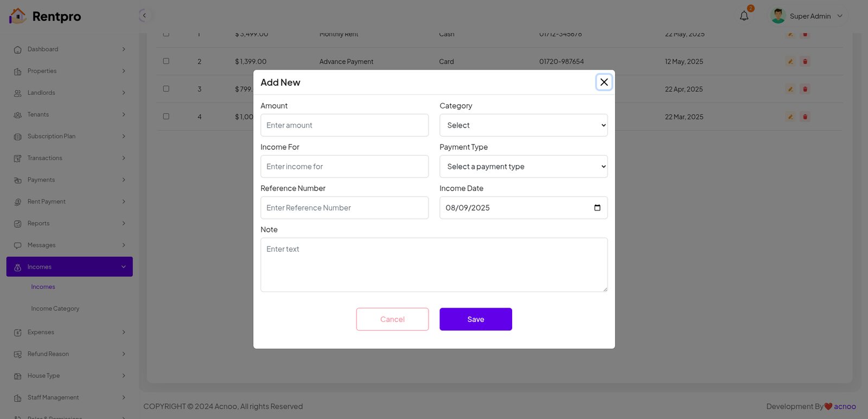Image resolution: width=868 pixels, height=419 pixels.
Task: Click the Rentpro logo
Action: (x=45, y=16)
